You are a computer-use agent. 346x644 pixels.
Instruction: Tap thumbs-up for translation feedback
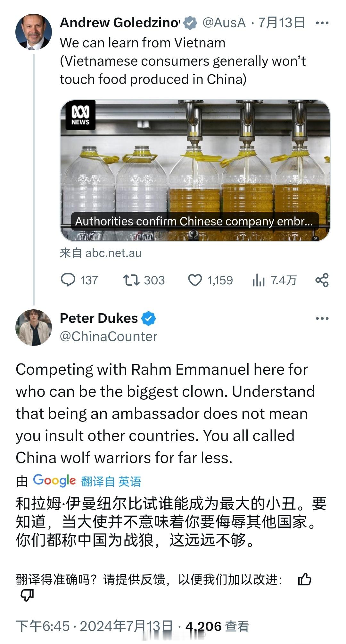[304, 579]
